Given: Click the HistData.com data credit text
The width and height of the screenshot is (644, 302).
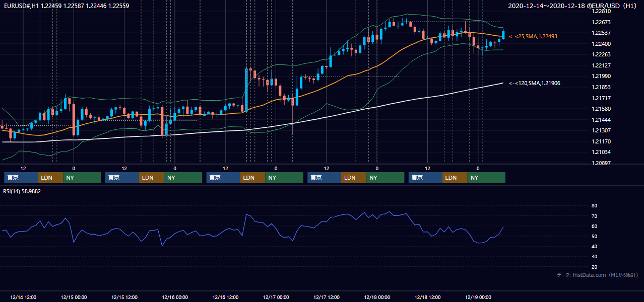Looking at the screenshot, I should point(598,275).
